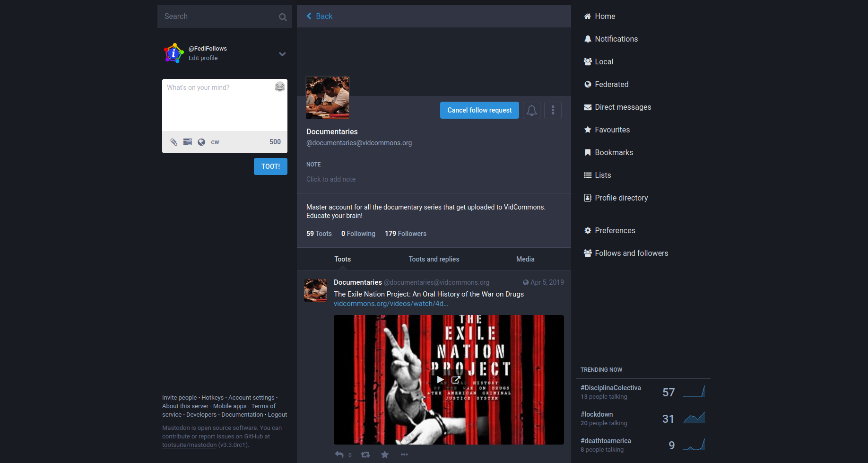The image size is (868, 463).
Task: Open the Profile directory
Action: tap(616, 198)
